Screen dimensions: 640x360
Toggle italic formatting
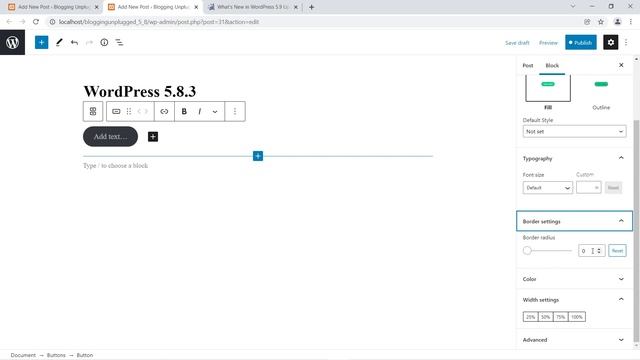200,111
